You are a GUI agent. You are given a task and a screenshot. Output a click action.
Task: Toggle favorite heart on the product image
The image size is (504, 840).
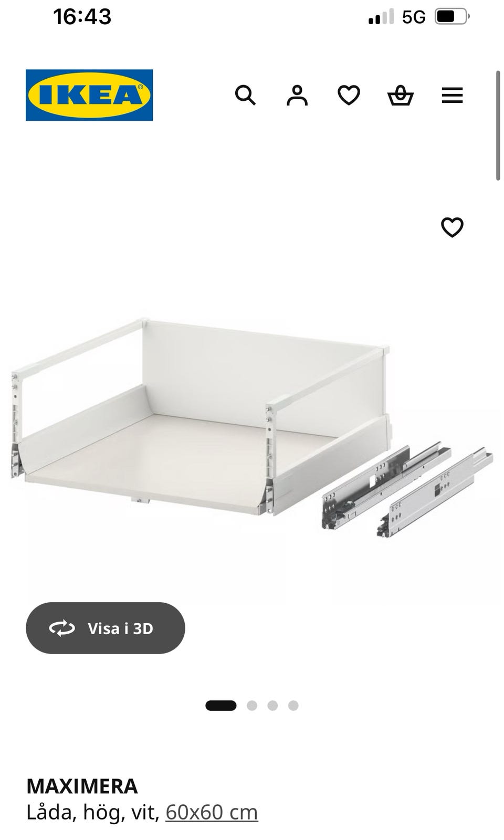point(452,227)
